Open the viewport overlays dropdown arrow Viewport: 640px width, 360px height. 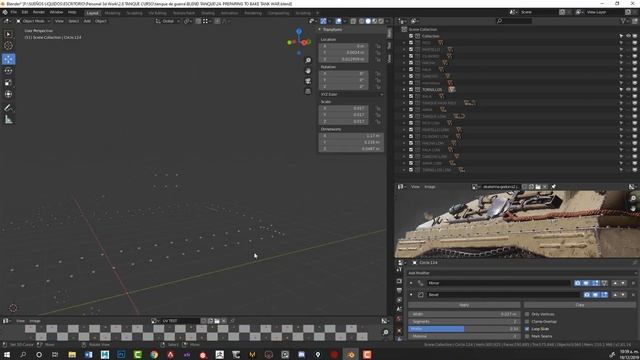click(344, 21)
